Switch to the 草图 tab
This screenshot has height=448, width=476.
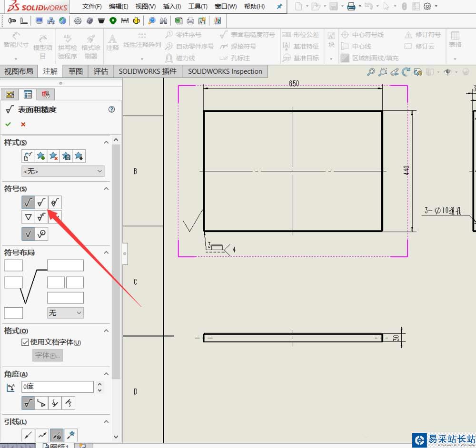pyautogui.click(x=75, y=71)
